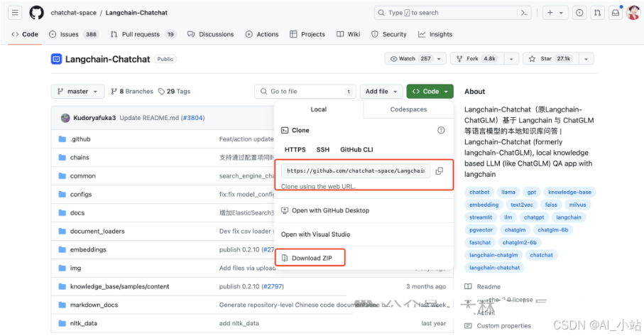Open commit link #3804
Image resolution: width=644 pixels, height=336 pixels.
tap(193, 118)
